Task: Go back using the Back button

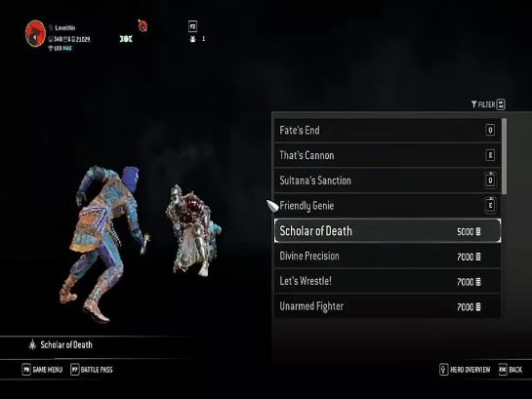Action: click(511, 370)
